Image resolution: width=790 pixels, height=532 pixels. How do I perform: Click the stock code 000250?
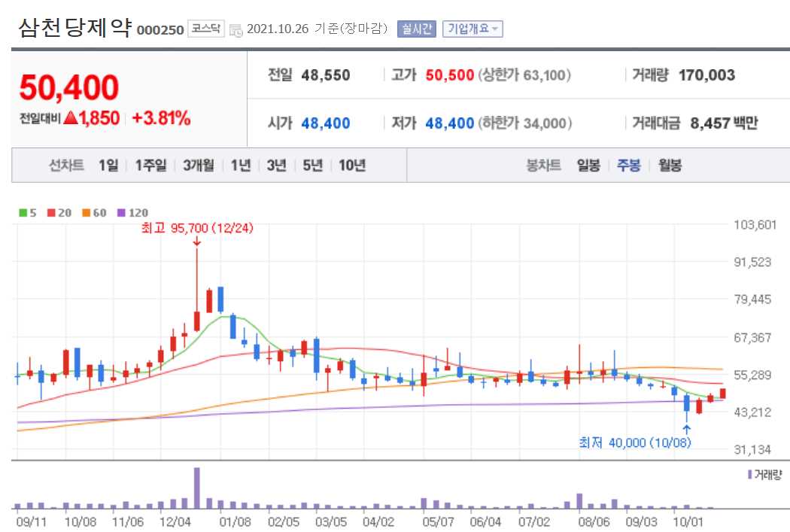coord(160,30)
